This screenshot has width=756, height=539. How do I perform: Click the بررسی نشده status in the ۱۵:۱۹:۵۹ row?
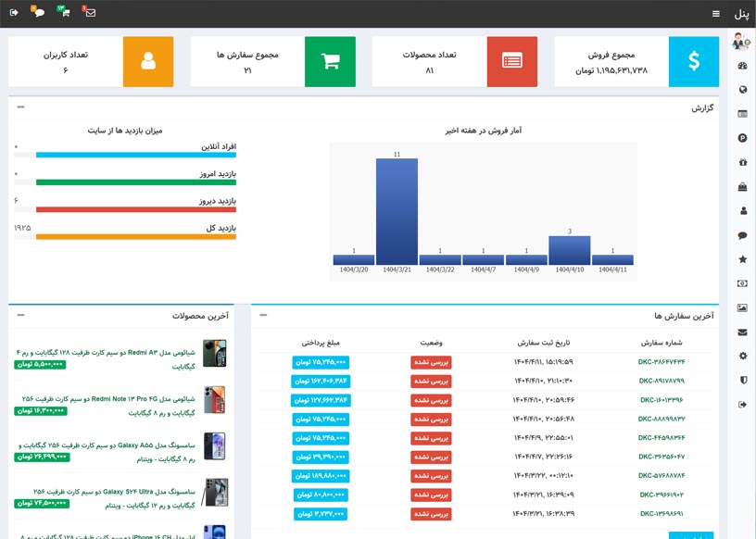[x=431, y=362]
